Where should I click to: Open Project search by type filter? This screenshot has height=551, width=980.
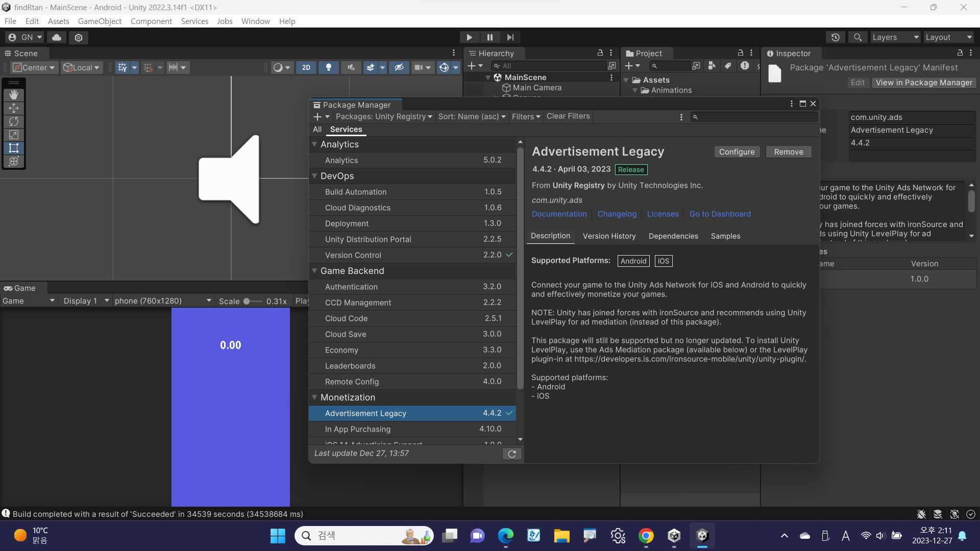(712, 66)
